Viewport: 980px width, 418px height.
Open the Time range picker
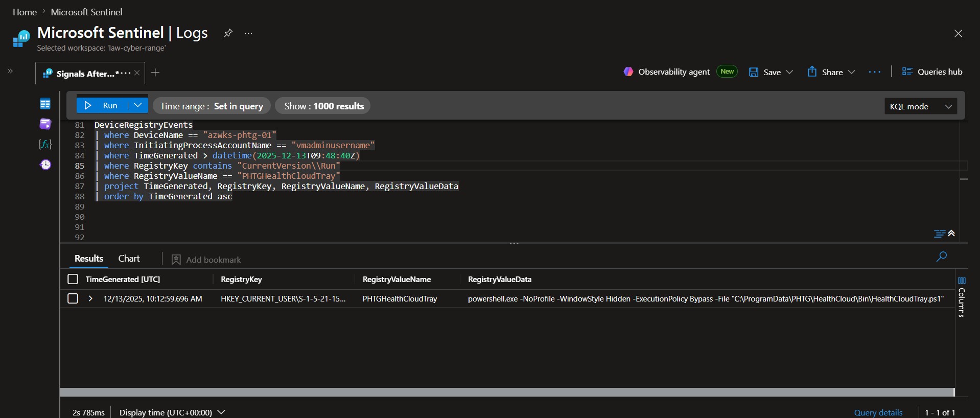pyautogui.click(x=212, y=106)
